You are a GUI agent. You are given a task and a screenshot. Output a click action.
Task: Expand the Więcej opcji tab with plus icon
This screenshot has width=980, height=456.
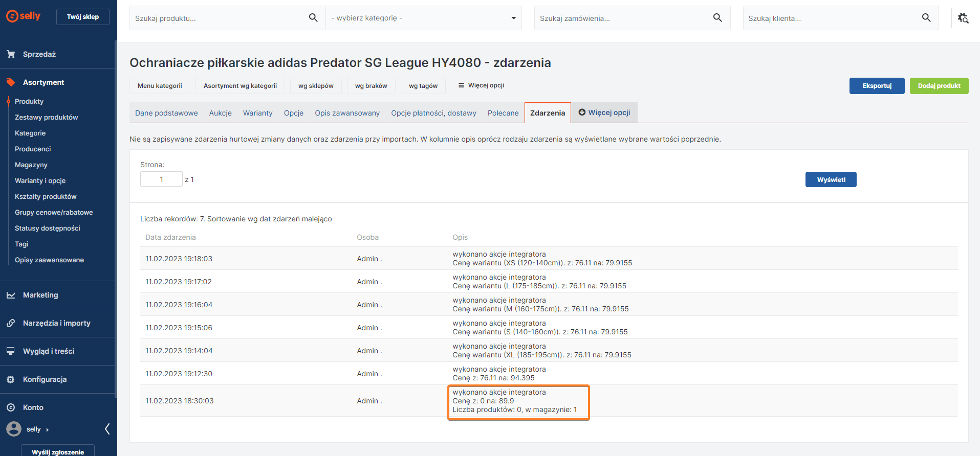pos(604,112)
